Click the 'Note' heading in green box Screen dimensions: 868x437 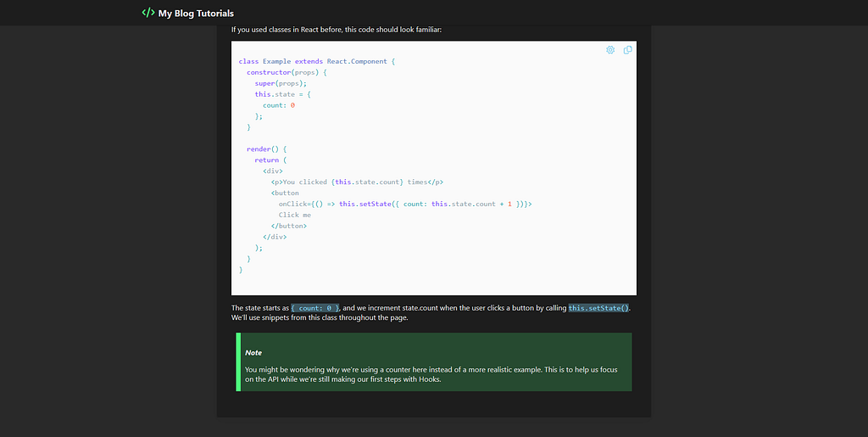[253, 353]
